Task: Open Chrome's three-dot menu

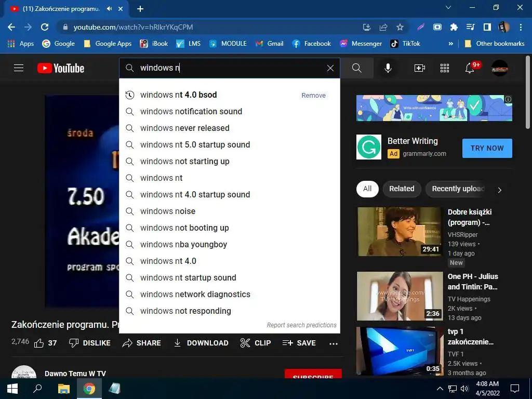Action: coord(521,27)
